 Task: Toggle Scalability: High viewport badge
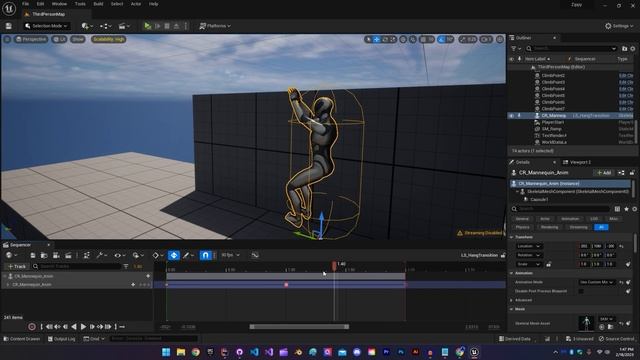(108, 39)
